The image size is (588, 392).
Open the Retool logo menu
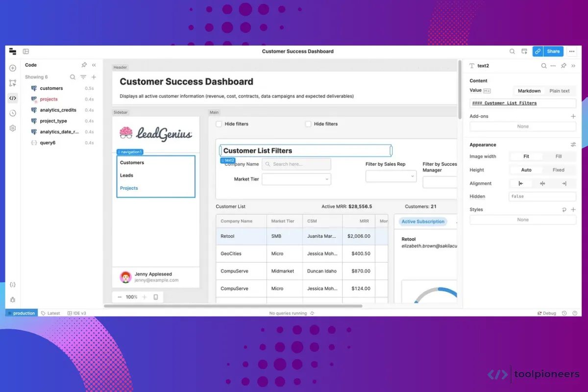click(x=13, y=51)
